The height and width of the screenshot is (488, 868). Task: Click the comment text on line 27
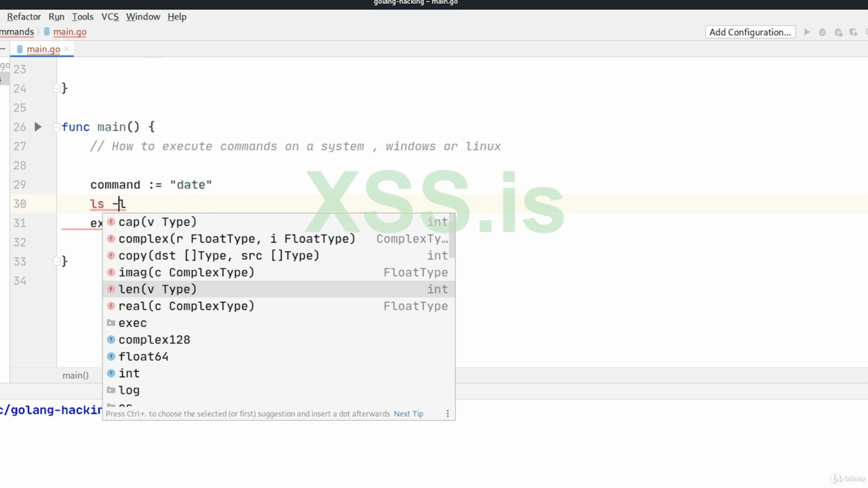pyautogui.click(x=296, y=146)
